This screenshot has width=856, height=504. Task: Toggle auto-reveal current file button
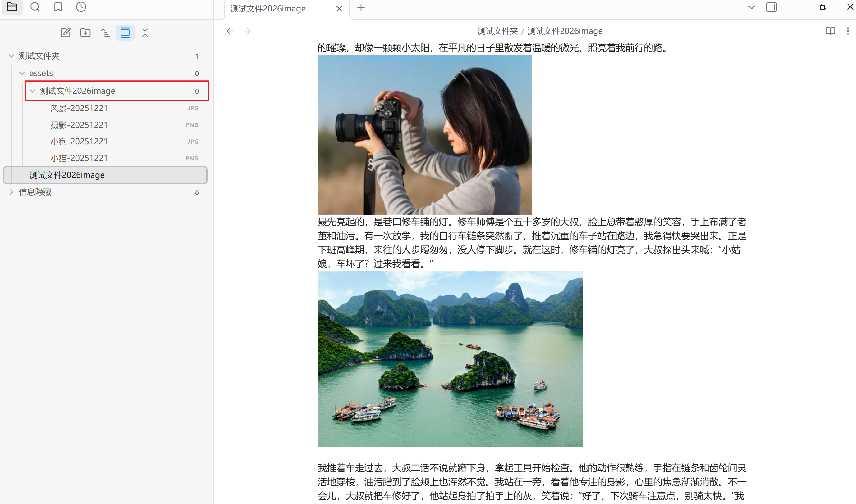click(125, 33)
